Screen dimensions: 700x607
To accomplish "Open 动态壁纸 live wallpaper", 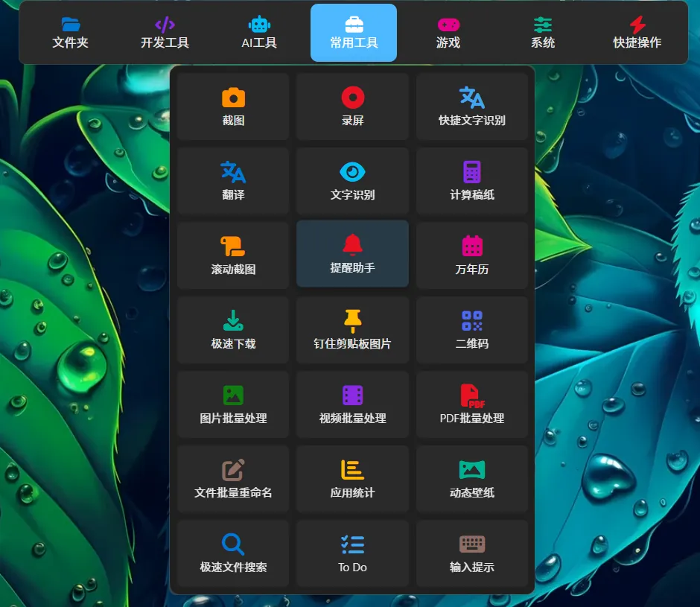I will click(x=472, y=479).
